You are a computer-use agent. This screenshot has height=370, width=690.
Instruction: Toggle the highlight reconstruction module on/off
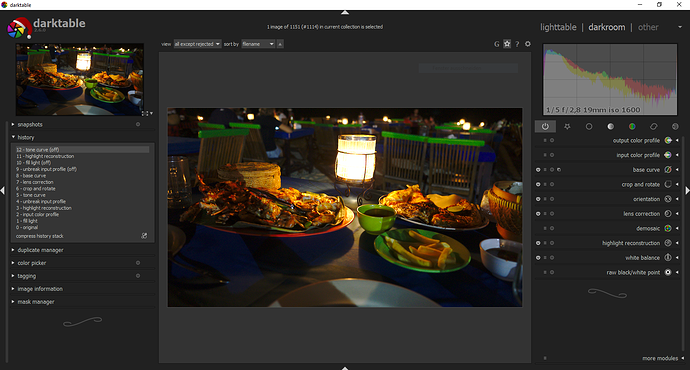pos(538,243)
